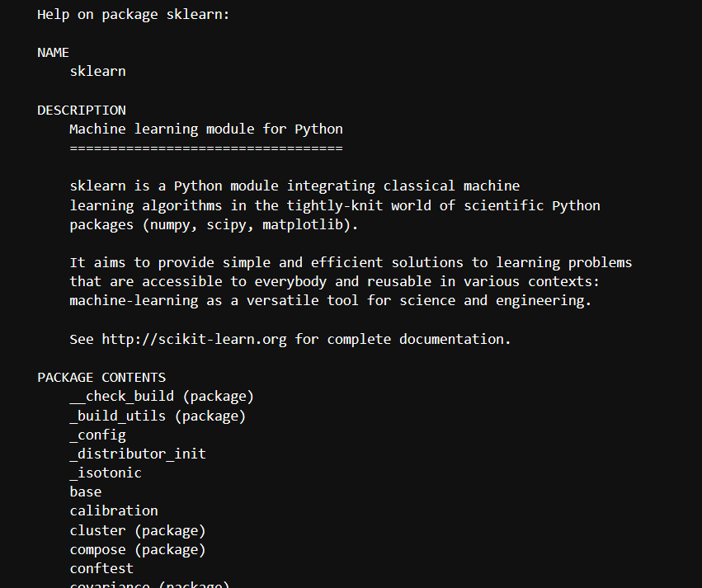Image resolution: width=702 pixels, height=588 pixels.
Task: Click 'Machine learning module for Python' title
Action: [x=206, y=129]
